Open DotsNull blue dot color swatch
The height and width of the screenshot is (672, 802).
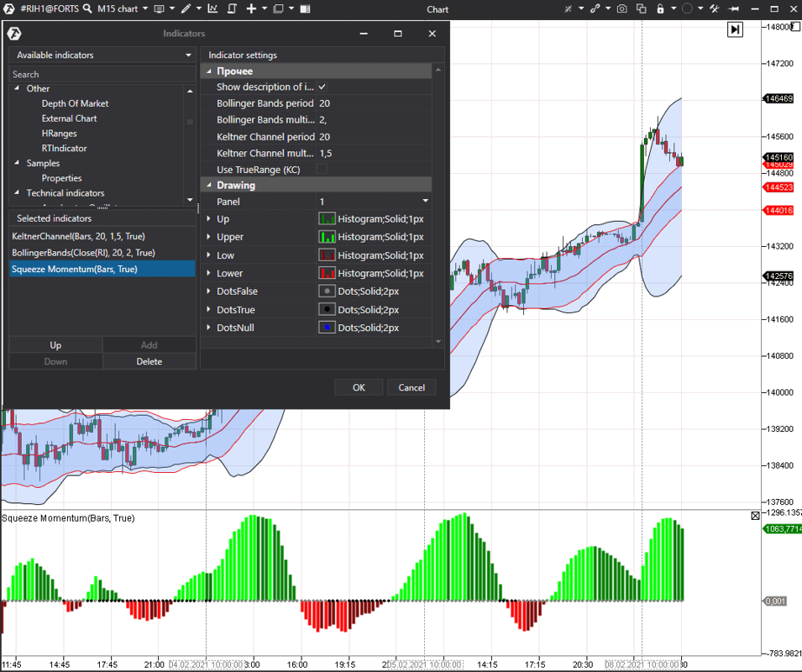[x=327, y=328]
